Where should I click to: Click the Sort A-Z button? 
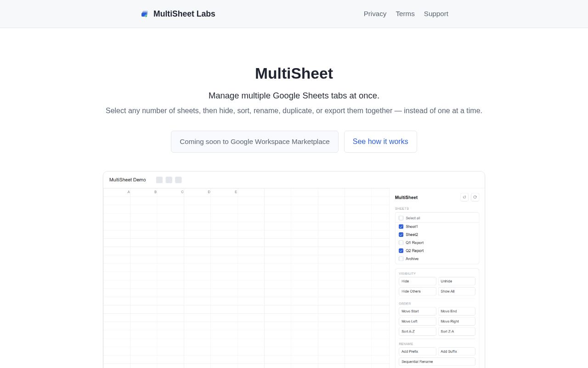click(418, 332)
